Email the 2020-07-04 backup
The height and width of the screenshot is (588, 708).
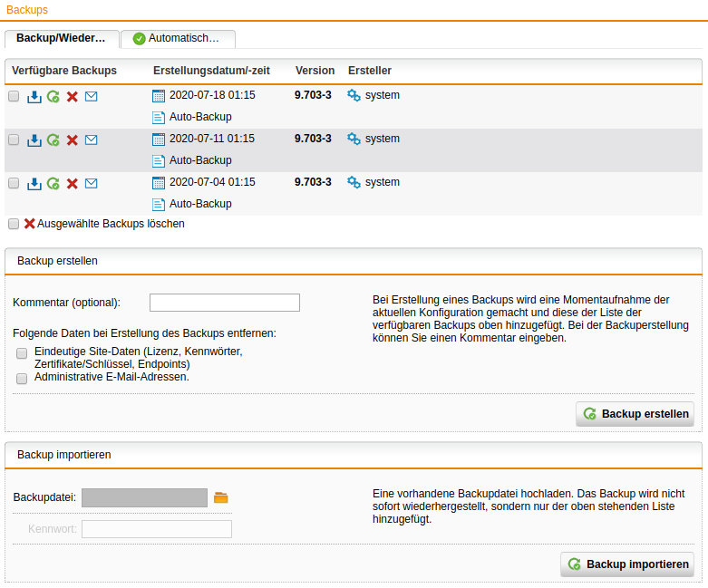coord(92,184)
